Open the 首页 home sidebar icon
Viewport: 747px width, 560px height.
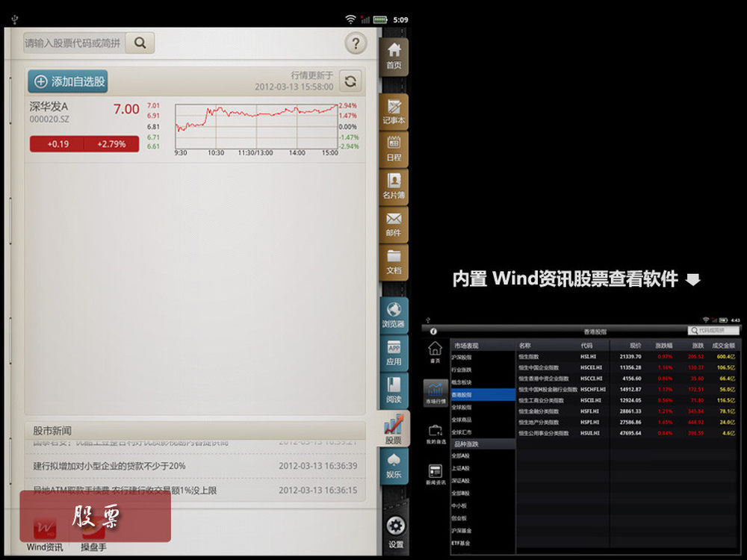(x=394, y=57)
